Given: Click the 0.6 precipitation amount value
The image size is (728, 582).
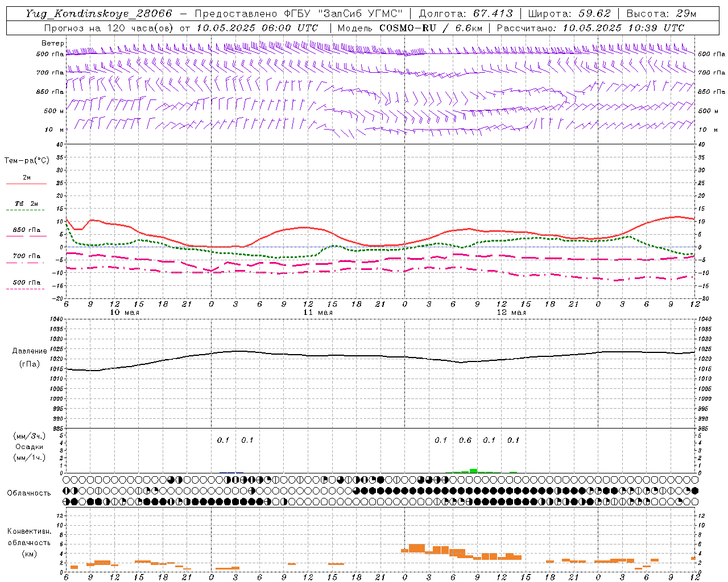Looking at the screenshot, I should click(x=465, y=440).
